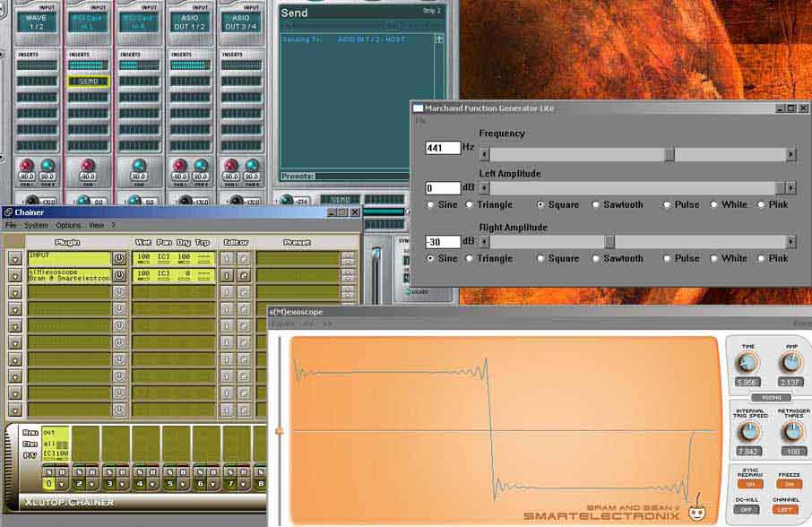Click Chainer window title icon
The image size is (812, 527).
click(x=8, y=212)
